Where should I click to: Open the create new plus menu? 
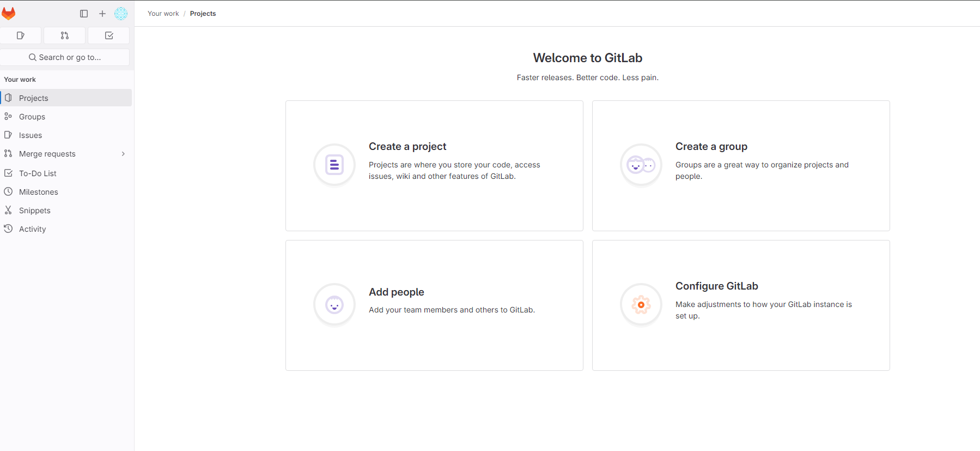click(102, 14)
